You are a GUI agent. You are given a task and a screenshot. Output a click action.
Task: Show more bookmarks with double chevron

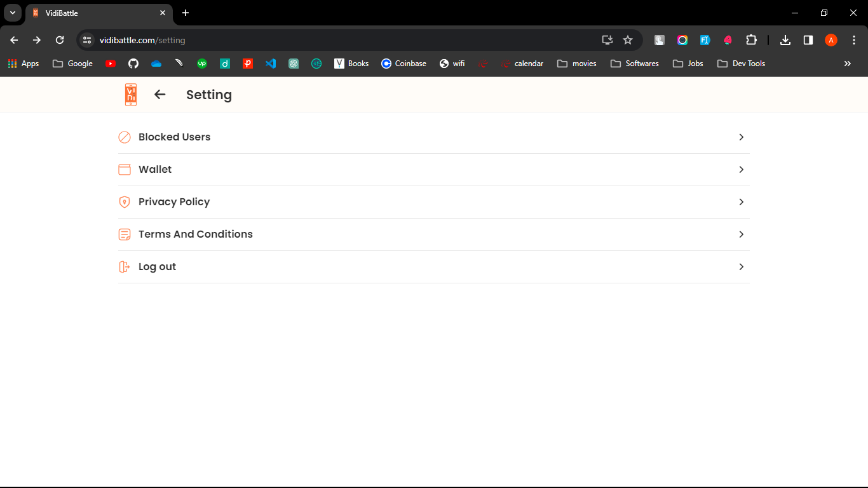coord(848,64)
